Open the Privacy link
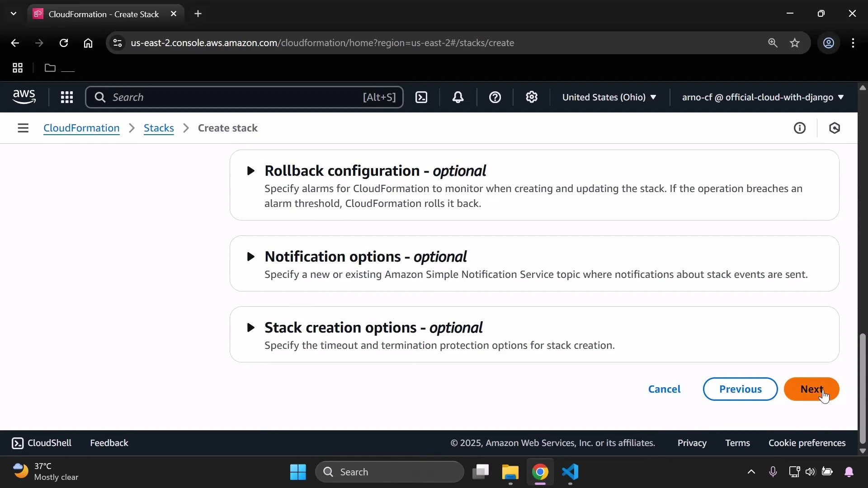 click(x=692, y=443)
